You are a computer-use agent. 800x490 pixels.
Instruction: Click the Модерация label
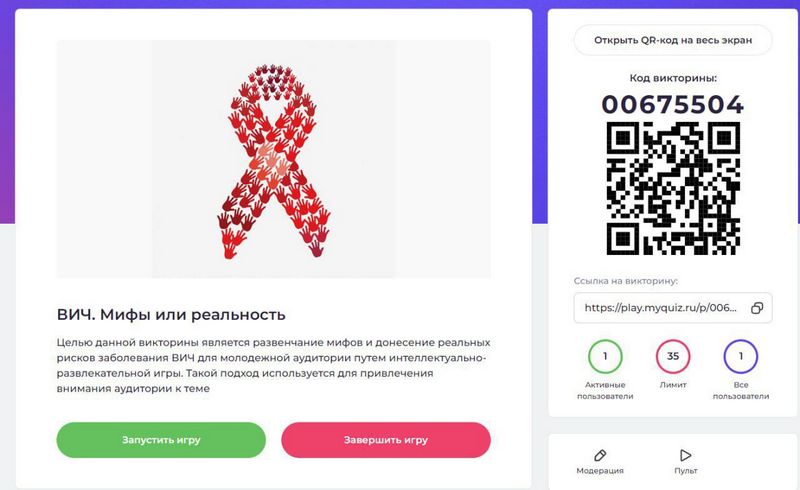[x=600, y=471]
